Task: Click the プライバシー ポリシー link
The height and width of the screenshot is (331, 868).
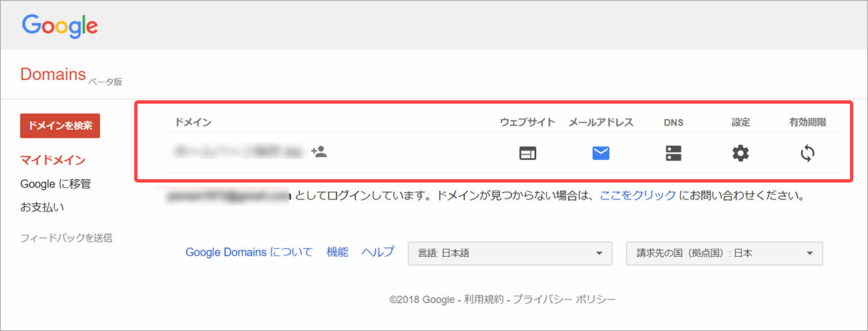Action: (564, 300)
